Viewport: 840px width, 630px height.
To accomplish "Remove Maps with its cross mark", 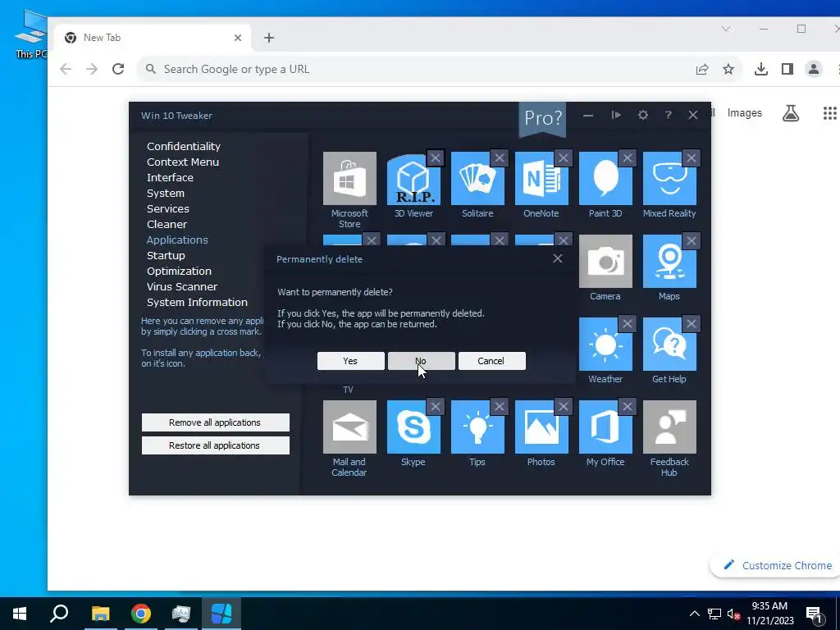I will tap(691, 241).
